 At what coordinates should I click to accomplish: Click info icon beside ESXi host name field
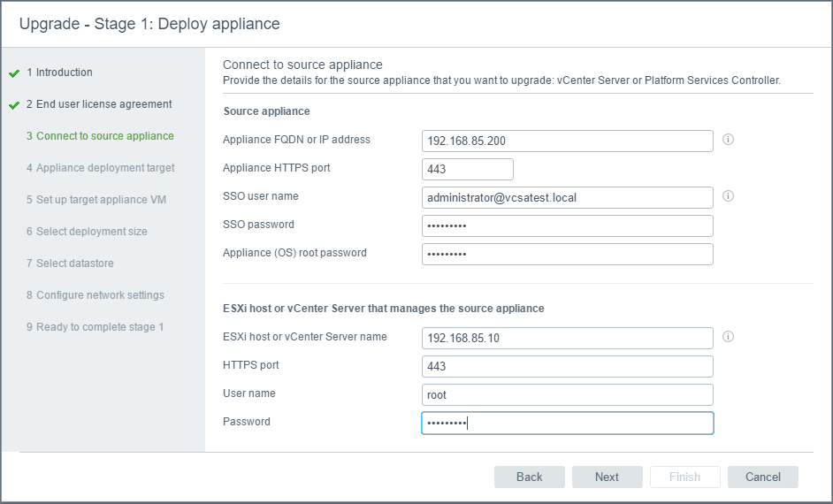pos(729,337)
